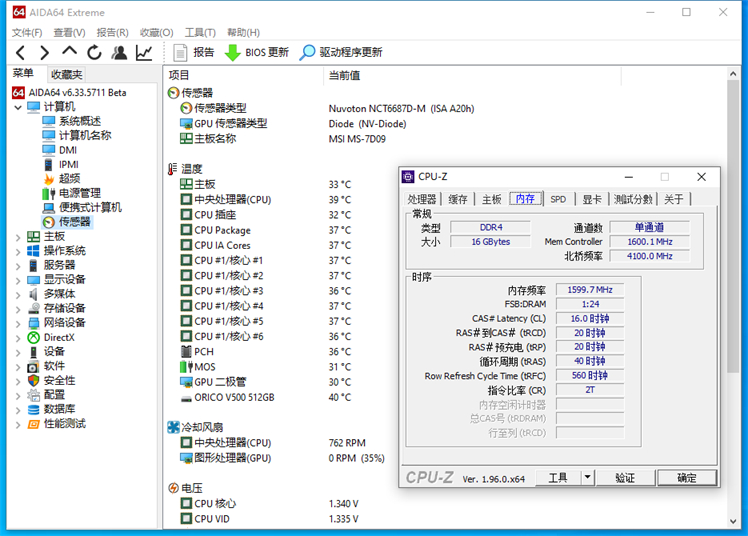Click the 报告 report toolbar button

click(194, 52)
